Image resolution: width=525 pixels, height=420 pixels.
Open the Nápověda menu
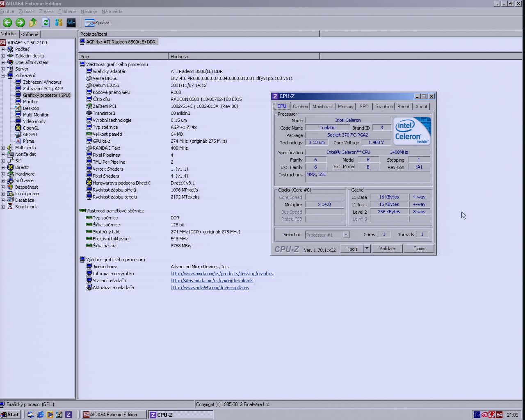pos(112,11)
